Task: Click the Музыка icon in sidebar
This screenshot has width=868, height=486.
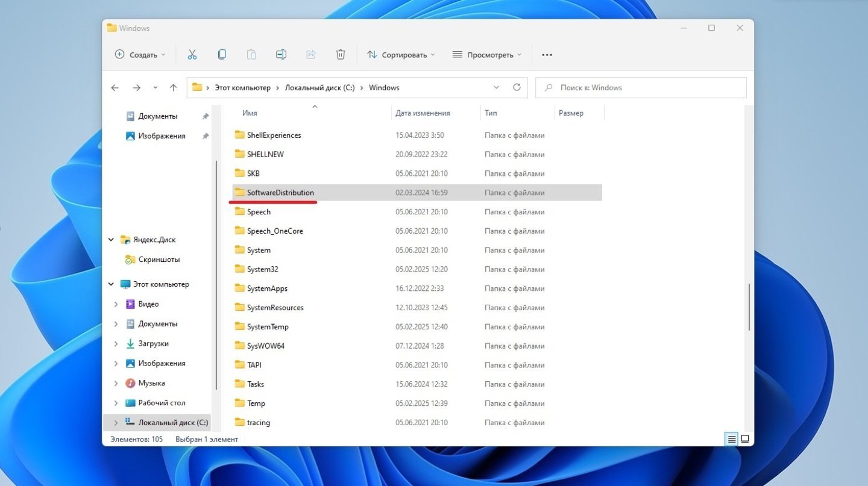Action: pyautogui.click(x=130, y=383)
